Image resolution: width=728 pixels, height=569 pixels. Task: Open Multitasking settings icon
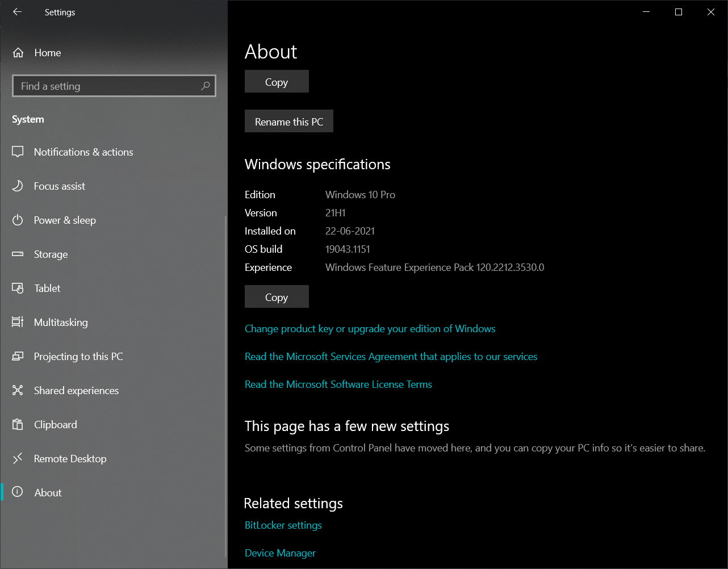tap(18, 322)
